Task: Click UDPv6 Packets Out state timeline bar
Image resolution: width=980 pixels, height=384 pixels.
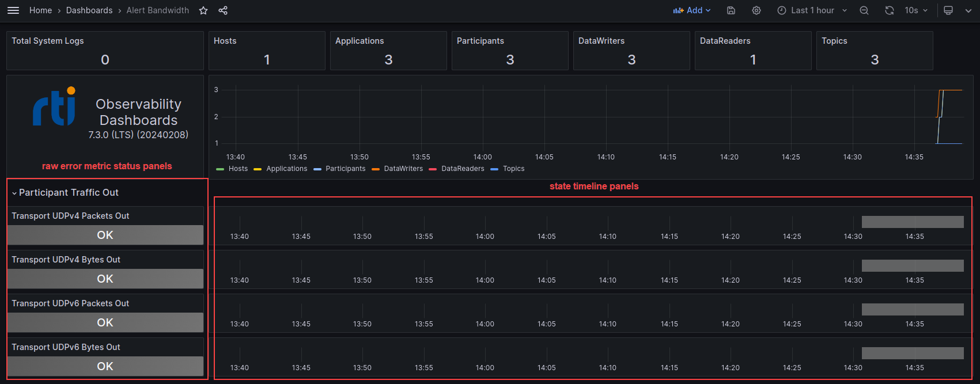Action: [x=913, y=309]
